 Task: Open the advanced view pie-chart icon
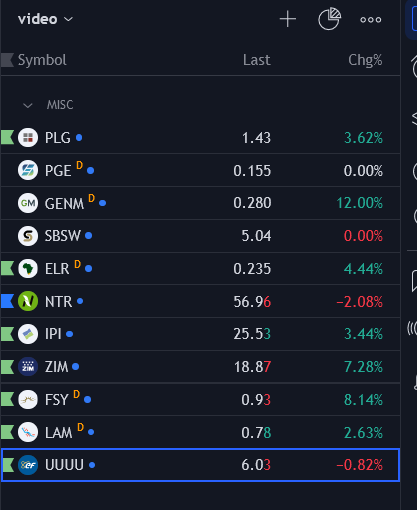[x=329, y=19]
